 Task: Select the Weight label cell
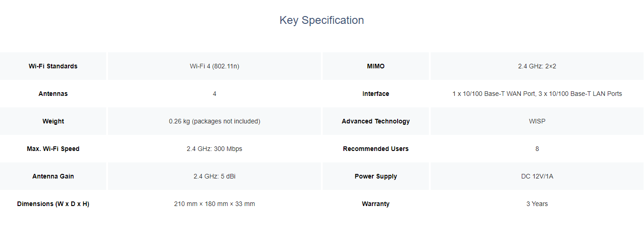(x=53, y=121)
